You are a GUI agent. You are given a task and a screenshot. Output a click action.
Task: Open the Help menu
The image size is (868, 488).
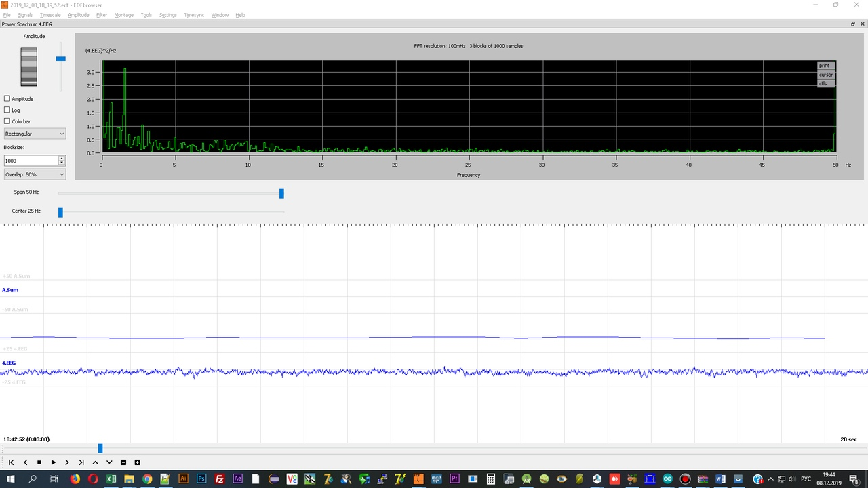[240, 15]
